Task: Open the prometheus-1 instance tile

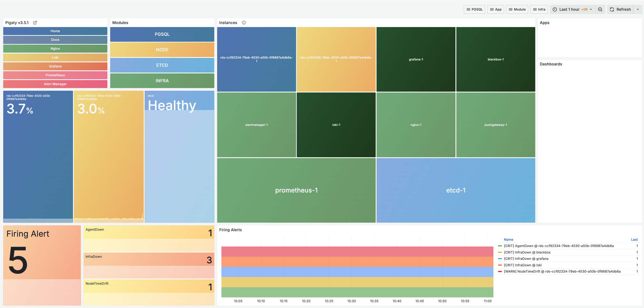Action: [x=296, y=190]
